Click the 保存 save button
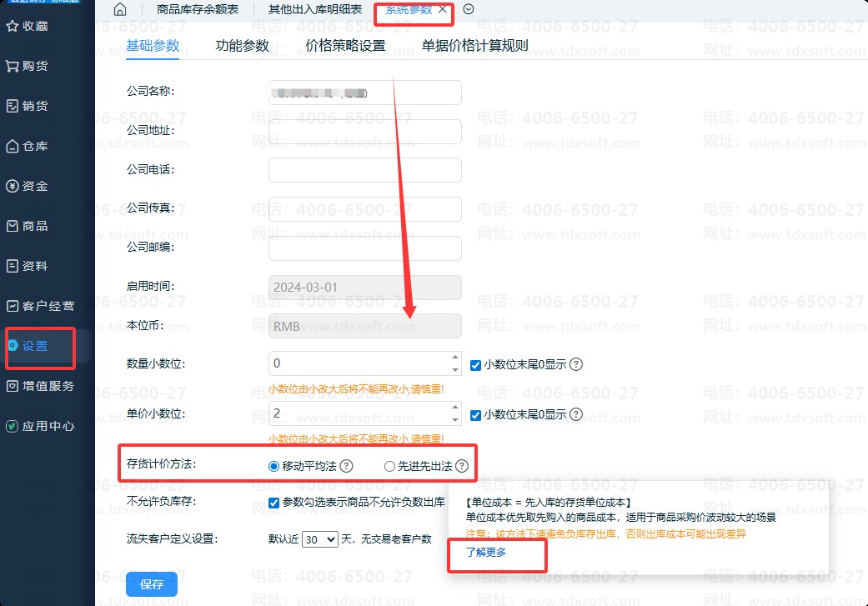 [152, 584]
